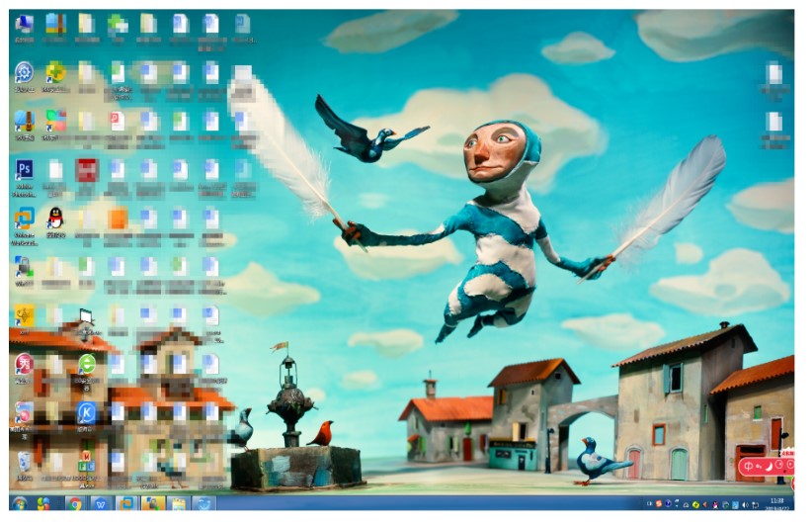The width and height of the screenshot is (812, 527).
Task: Open the Recycle Bin desktop icon
Action: pyautogui.click(x=25, y=465)
